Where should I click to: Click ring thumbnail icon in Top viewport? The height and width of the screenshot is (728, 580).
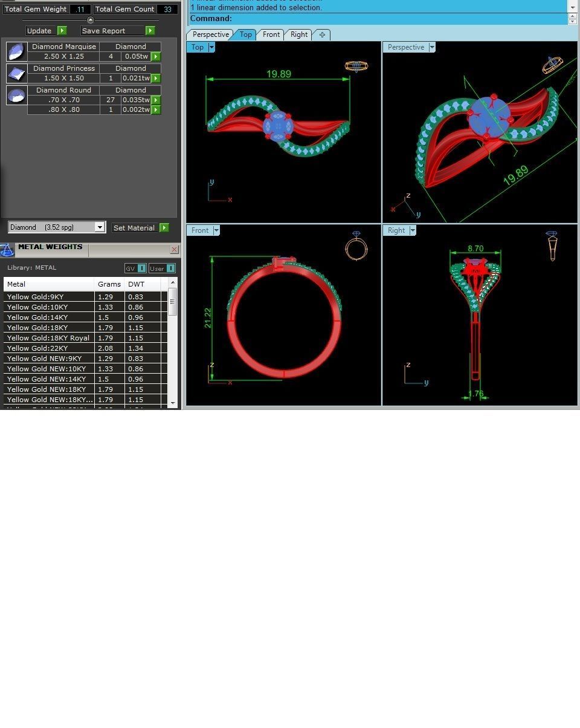point(356,66)
